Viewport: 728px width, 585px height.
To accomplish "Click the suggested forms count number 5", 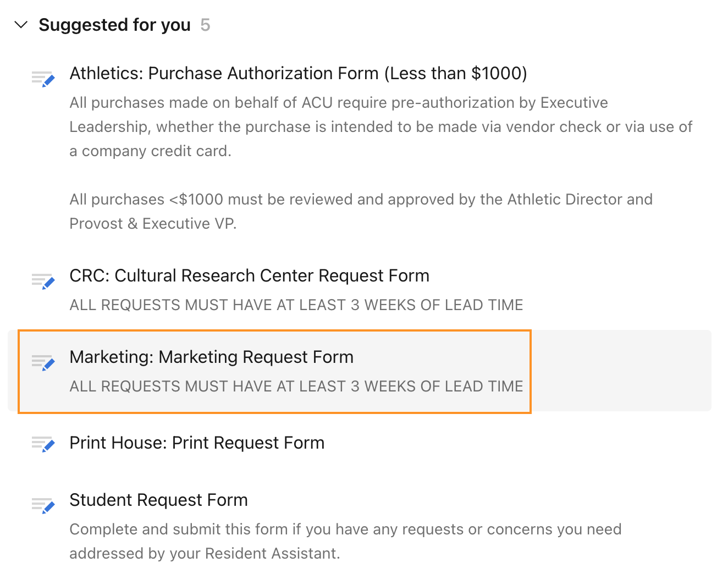I will 205,25.
